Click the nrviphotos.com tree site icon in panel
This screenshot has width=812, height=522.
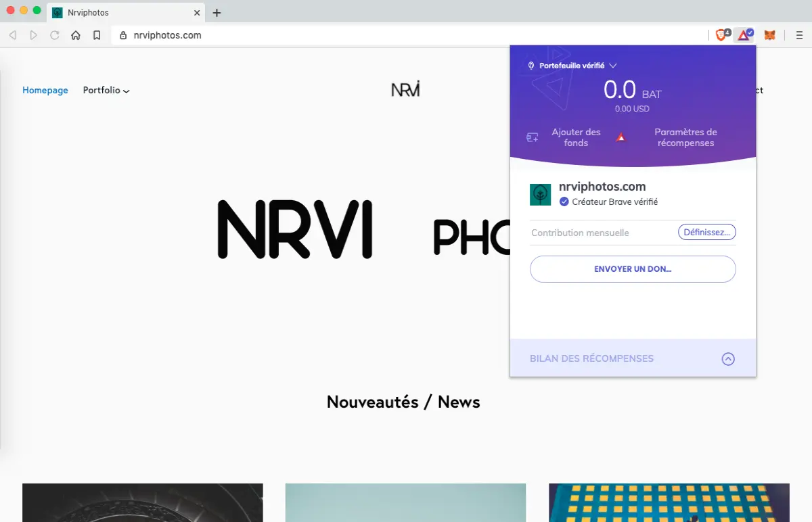(540, 195)
